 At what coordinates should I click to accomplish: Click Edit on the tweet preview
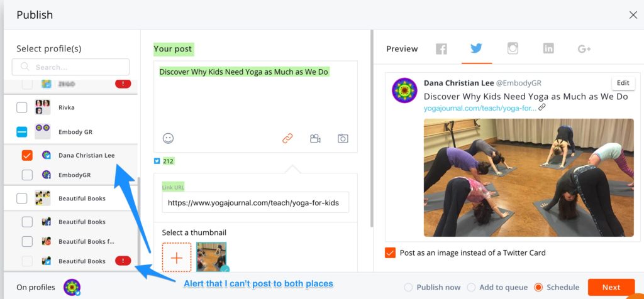tap(623, 83)
